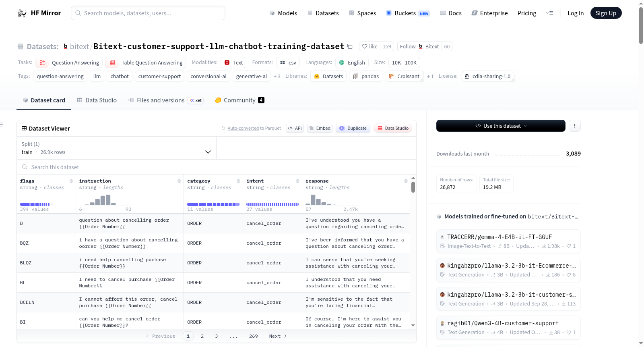Image resolution: width=644 pixels, height=347 pixels.
Task: Go to page 2 of rows
Action: pyautogui.click(x=202, y=336)
